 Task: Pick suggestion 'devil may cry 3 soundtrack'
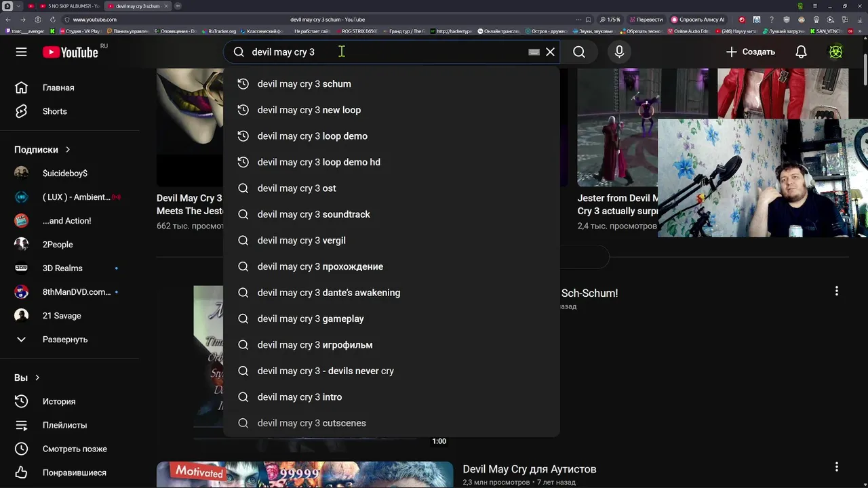pos(391,214)
